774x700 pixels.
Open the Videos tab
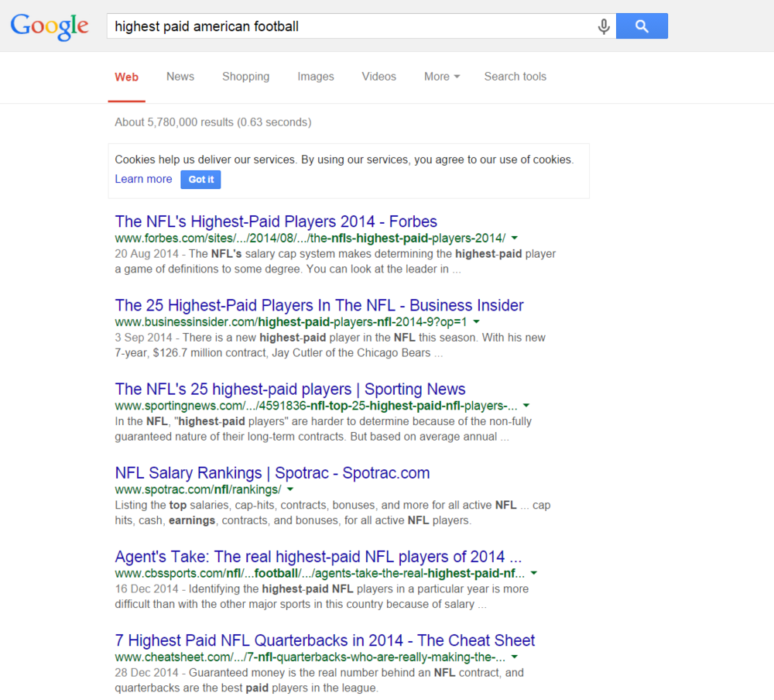pyautogui.click(x=378, y=77)
